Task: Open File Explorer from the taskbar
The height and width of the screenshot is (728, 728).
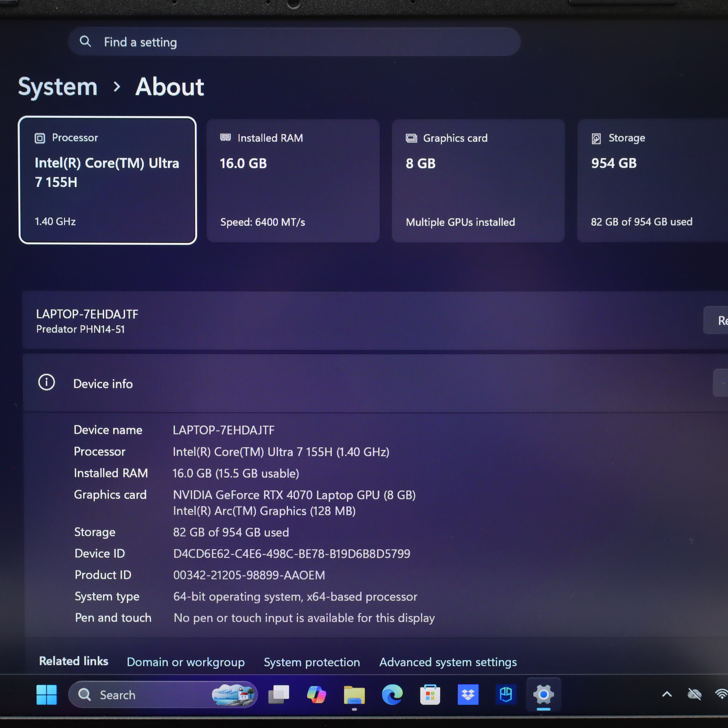Action: tap(354, 695)
